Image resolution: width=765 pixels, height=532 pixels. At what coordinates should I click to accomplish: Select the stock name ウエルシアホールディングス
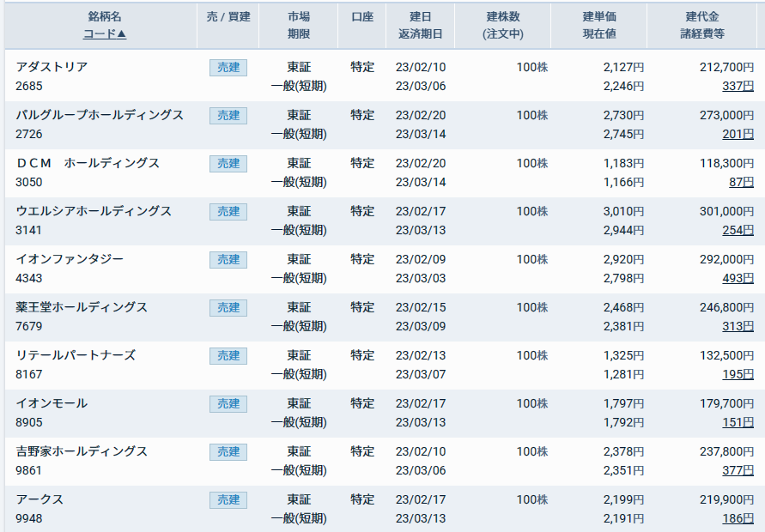94,211
